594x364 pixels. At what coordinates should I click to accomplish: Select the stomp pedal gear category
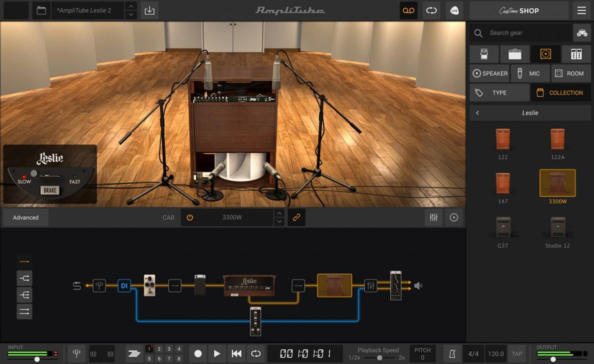(484, 54)
